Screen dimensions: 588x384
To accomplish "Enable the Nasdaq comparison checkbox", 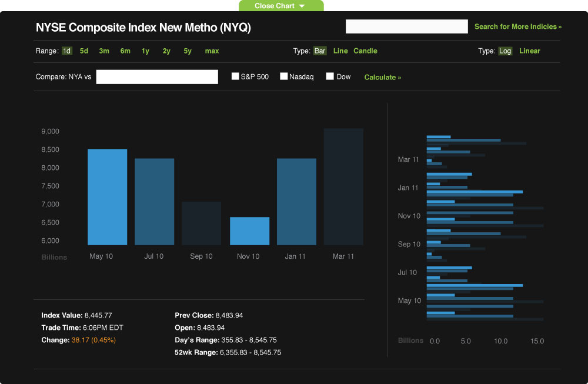I will coord(283,76).
